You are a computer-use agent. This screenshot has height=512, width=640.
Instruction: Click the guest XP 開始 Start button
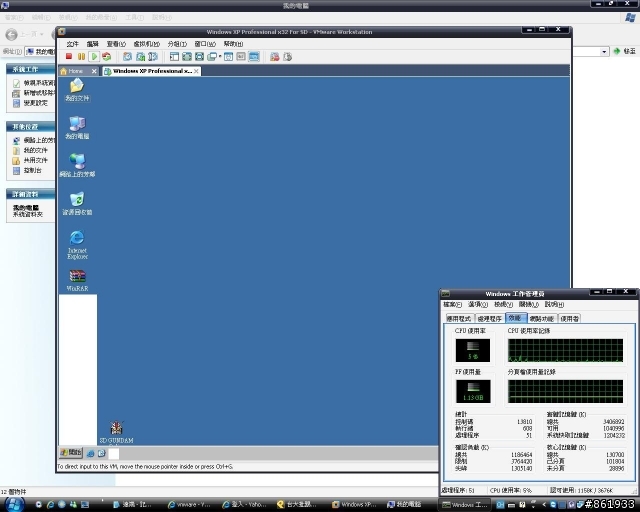coord(71,452)
